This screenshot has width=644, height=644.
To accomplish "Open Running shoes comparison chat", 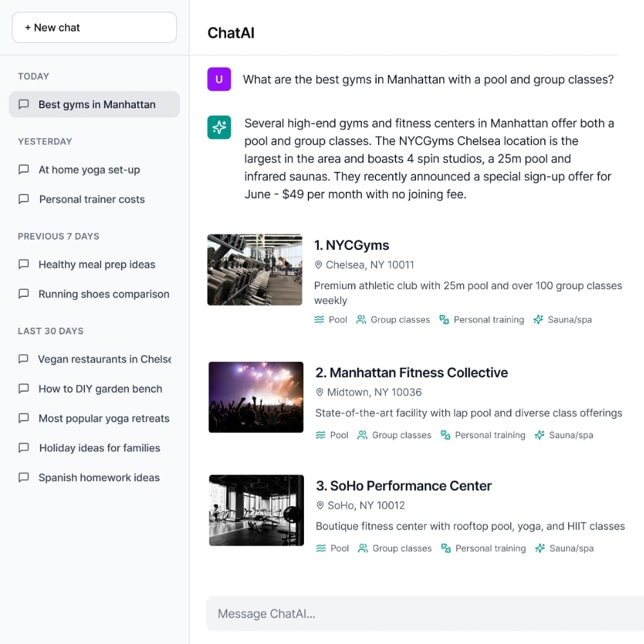I will [94, 294].
